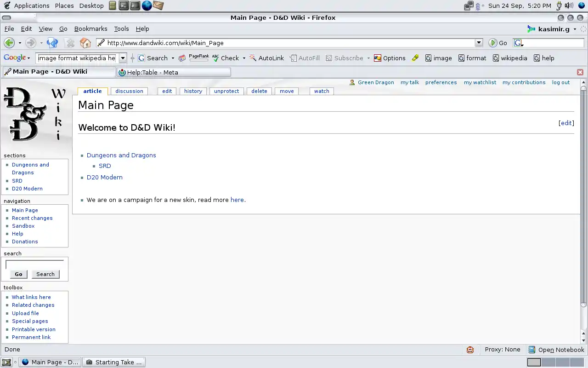Click the Home icon in navigation toolbar

pyautogui.click(x=85, y=43)
